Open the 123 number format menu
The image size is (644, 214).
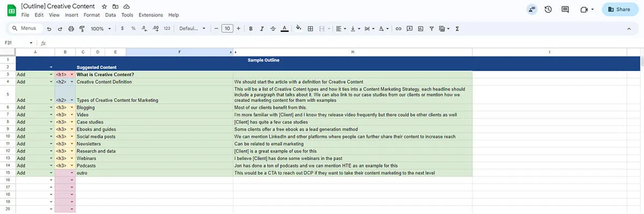pos(167,28)
